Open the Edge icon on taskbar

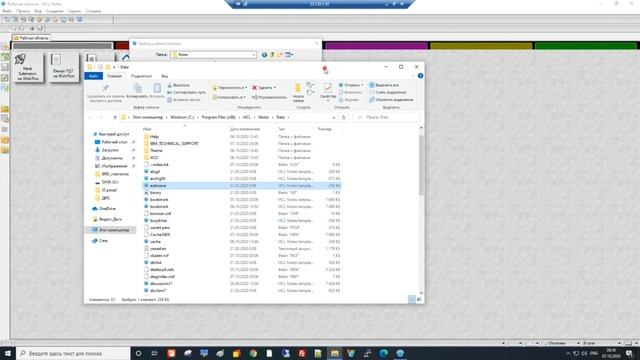[384, 353]
